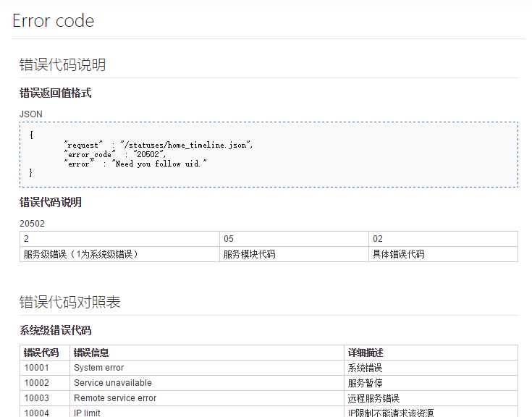
Task: Click the JSON label above code block
Action: point(31,114)
